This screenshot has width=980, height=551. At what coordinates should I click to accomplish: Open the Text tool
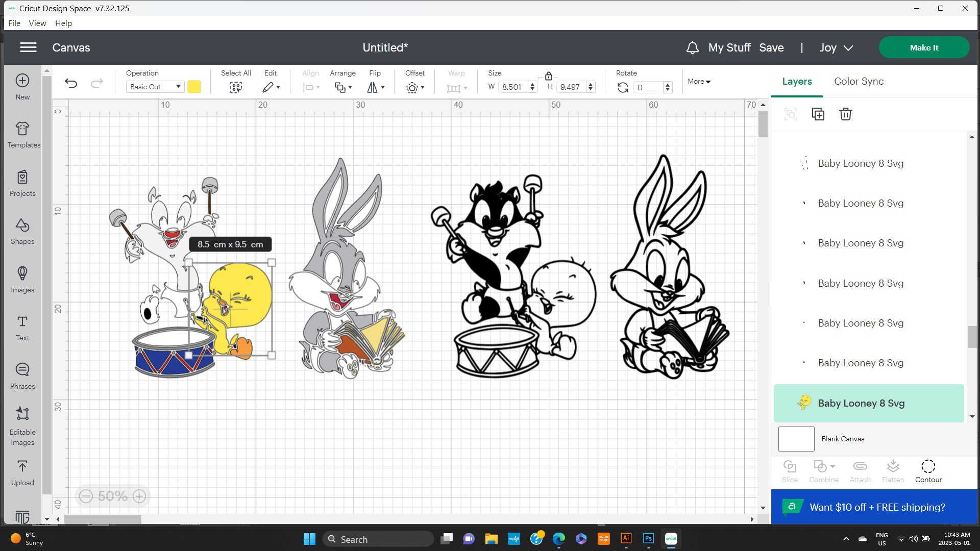pos(22,327)
